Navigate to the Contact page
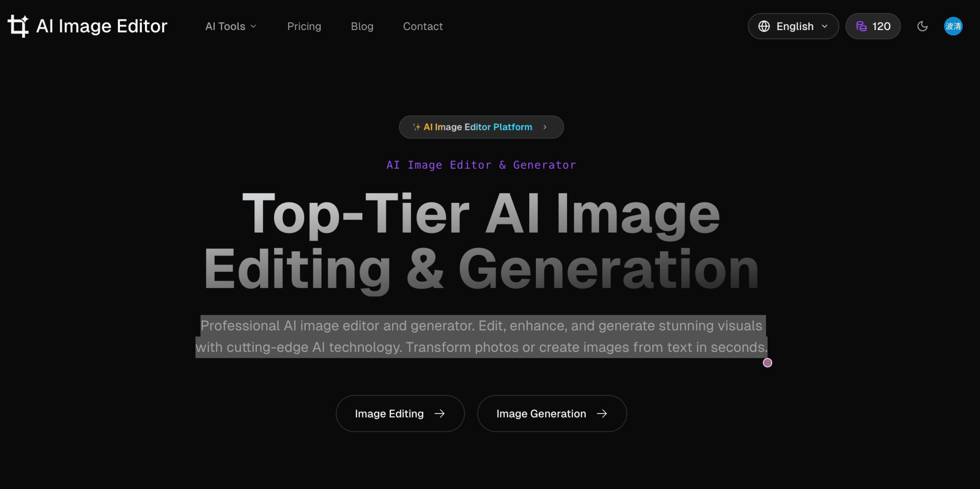 coord(423,27)
